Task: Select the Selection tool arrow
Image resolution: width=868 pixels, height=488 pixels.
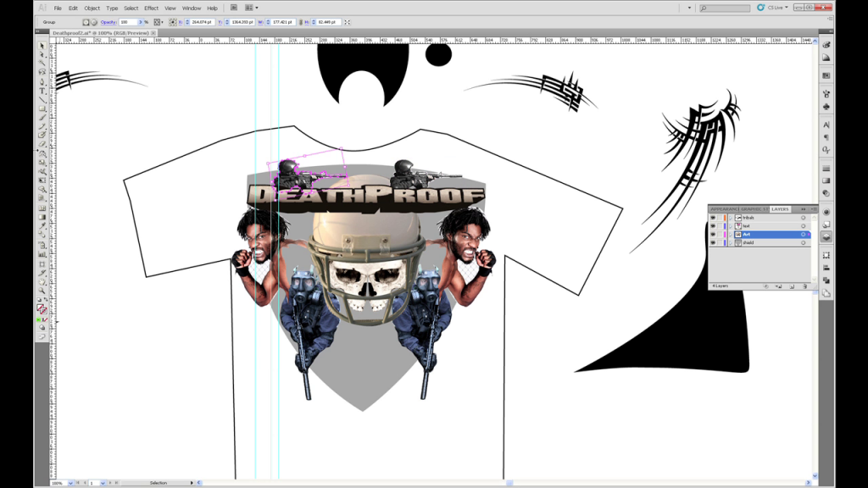Action: 42,46
